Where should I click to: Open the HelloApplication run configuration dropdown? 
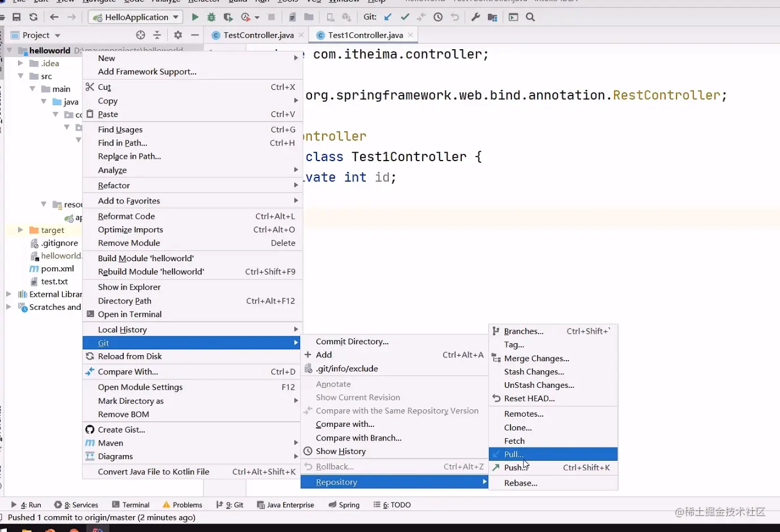coord(136,17)
